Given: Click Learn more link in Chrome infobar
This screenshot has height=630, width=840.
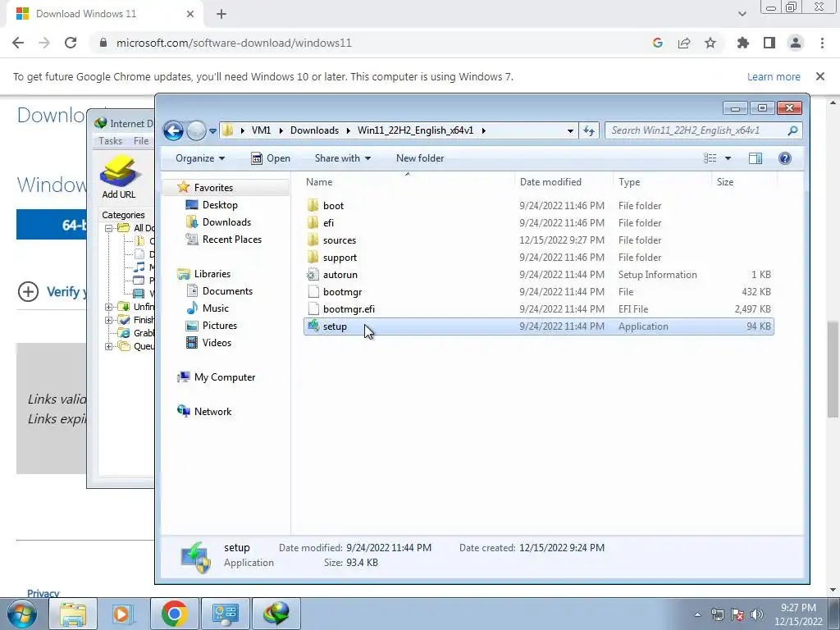Looking at the screenshot, I should coord(774,76).
